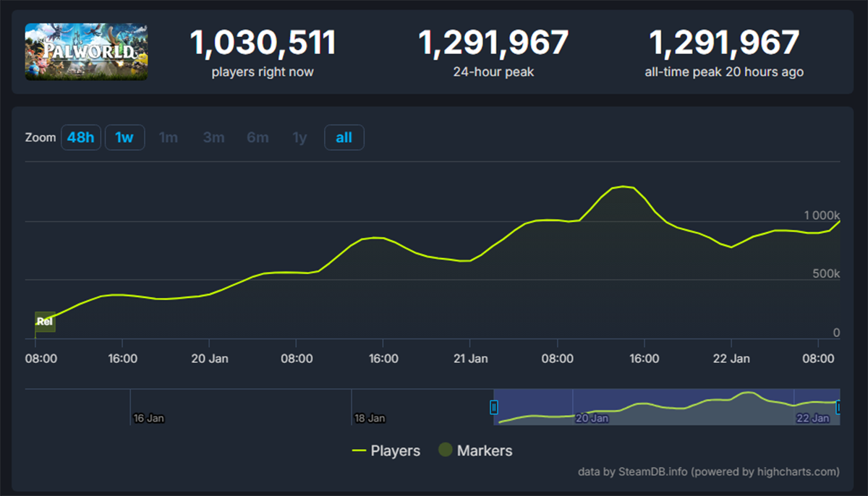Click the yellow-green Players legend line icon

tap(359, 450)
